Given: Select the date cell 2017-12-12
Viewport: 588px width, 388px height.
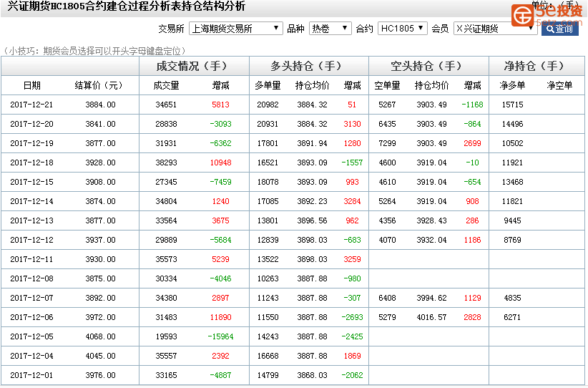Looking at the screenshot, I should [x=31, y=240].
